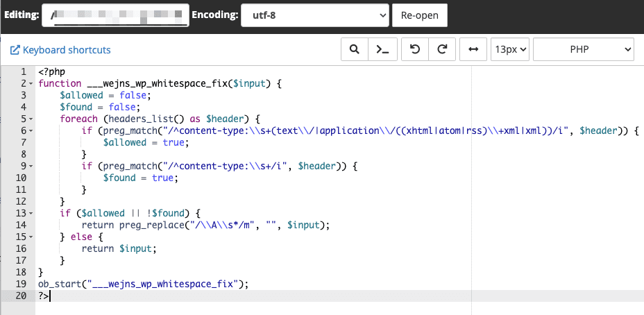Image resolution: width=644 pixels, height=315 pixels.
Task: Fold the else block on line 15
Action: pyautogui.click(x=31, y=237)
